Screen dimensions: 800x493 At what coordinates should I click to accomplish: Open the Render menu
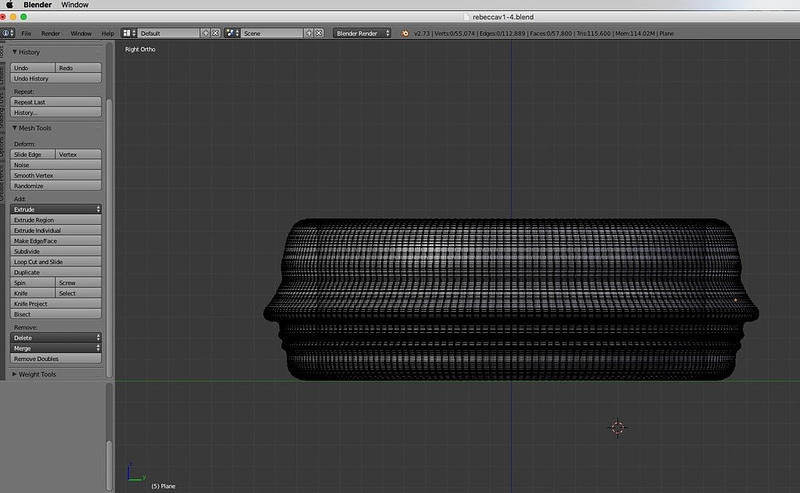[x=51, y=33]
